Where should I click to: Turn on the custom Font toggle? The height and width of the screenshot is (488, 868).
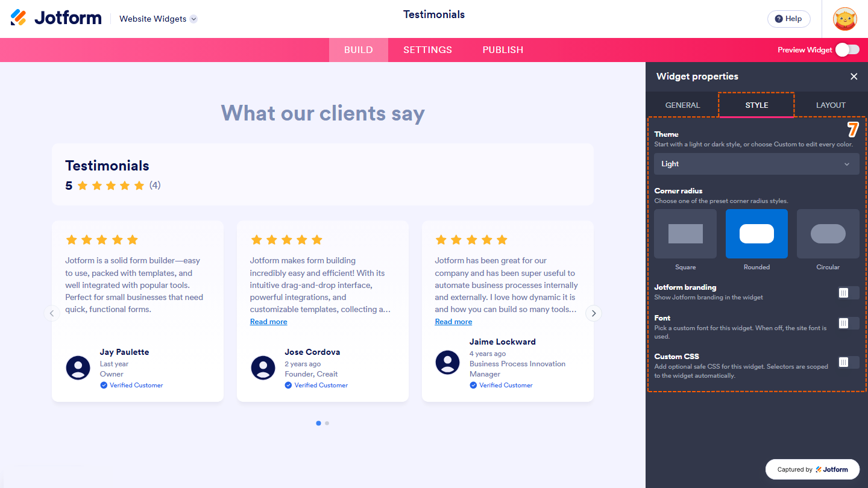(848, 323)
